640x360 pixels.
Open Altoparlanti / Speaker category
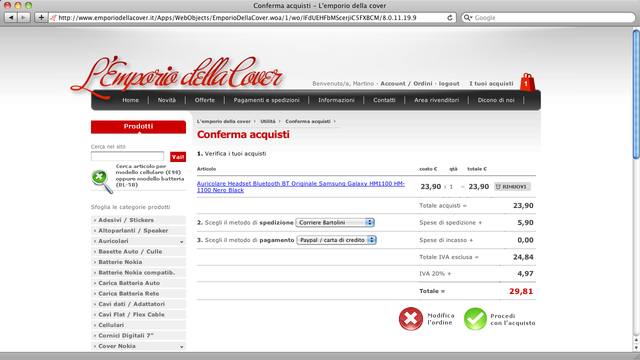point(138,231)
